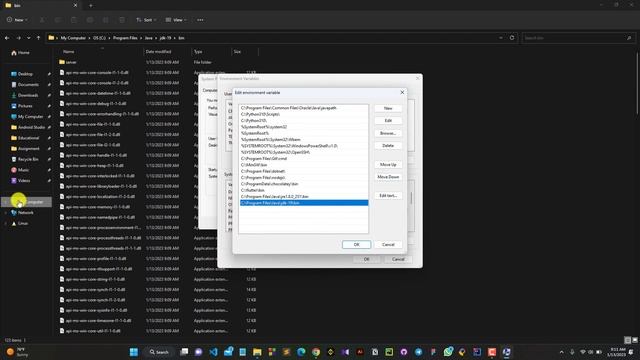
Task: Sort by the Name column header
Action: point(69,52)
